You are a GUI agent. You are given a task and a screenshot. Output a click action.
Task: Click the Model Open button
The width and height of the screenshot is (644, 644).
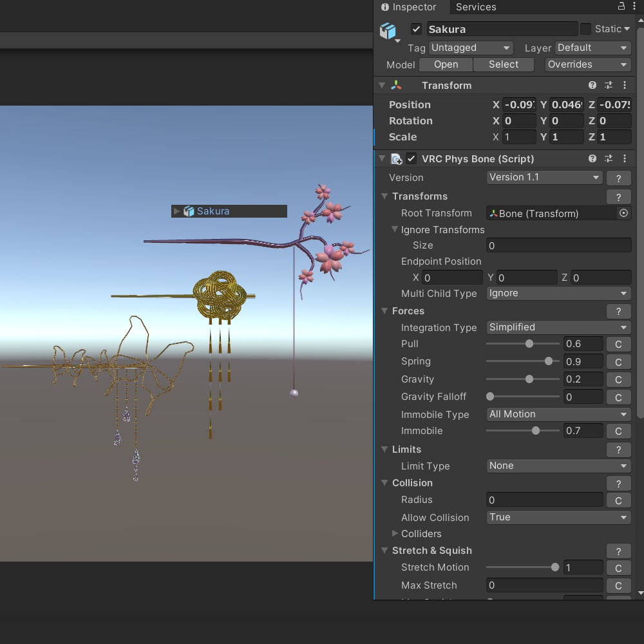click(x=446, y=64)
